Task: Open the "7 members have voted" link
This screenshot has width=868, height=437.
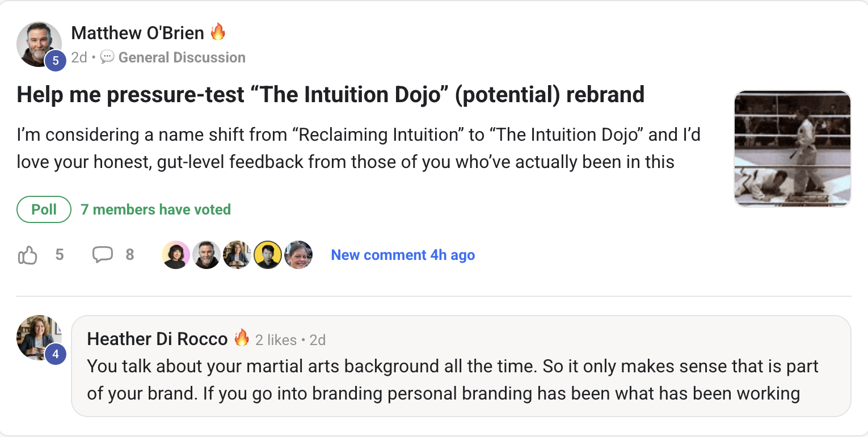Action: point(155,209)
